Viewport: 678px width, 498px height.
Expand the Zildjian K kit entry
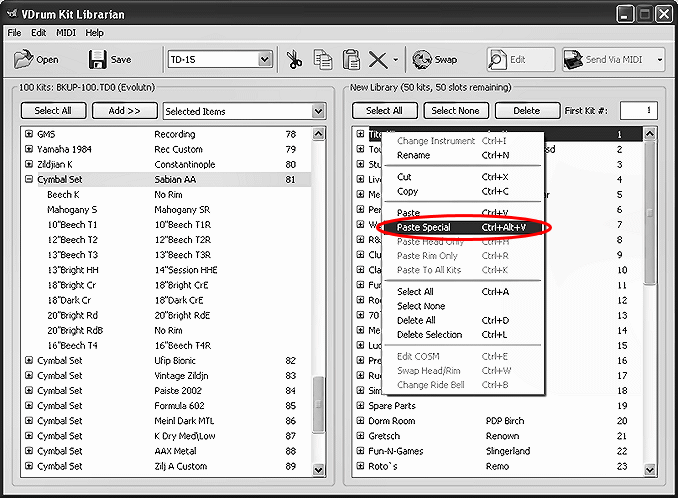[x=29, y=164]
